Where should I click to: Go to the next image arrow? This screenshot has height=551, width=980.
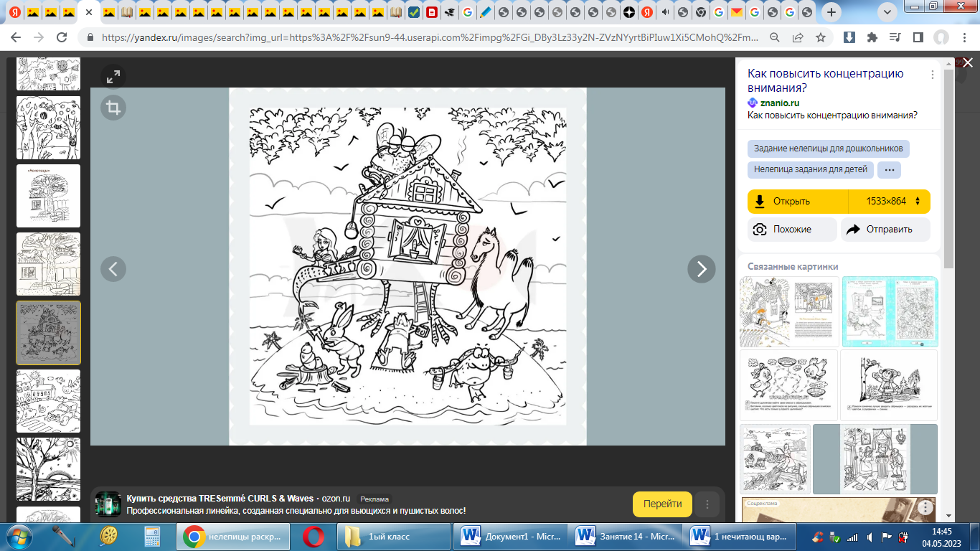701,269
